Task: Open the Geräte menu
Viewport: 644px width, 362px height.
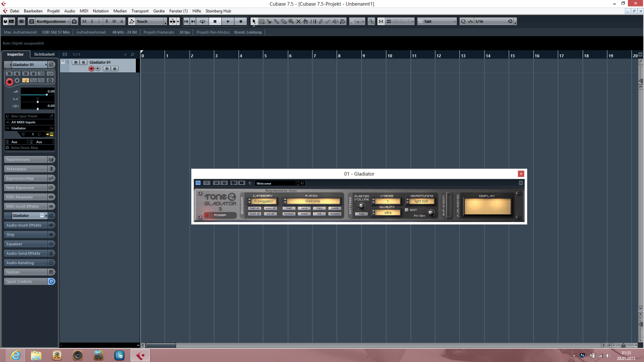Action: pos(159,11)
